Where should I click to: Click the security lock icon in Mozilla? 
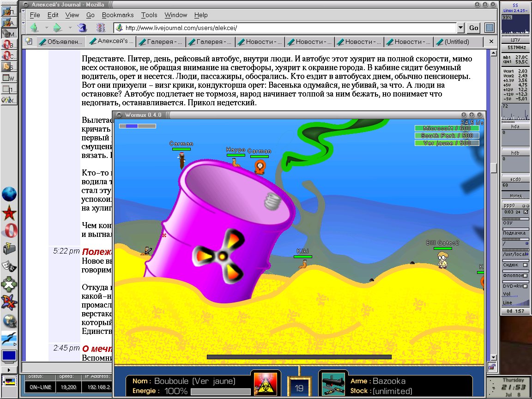492,367
